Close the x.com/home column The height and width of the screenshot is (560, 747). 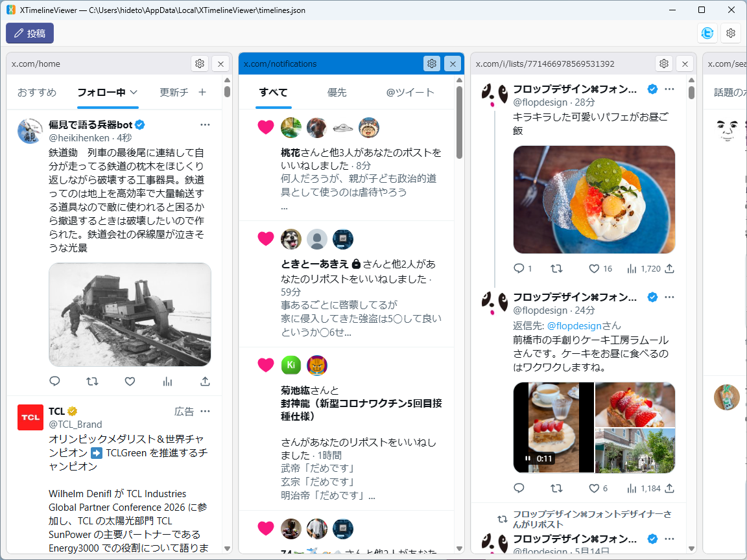[220, 64]
